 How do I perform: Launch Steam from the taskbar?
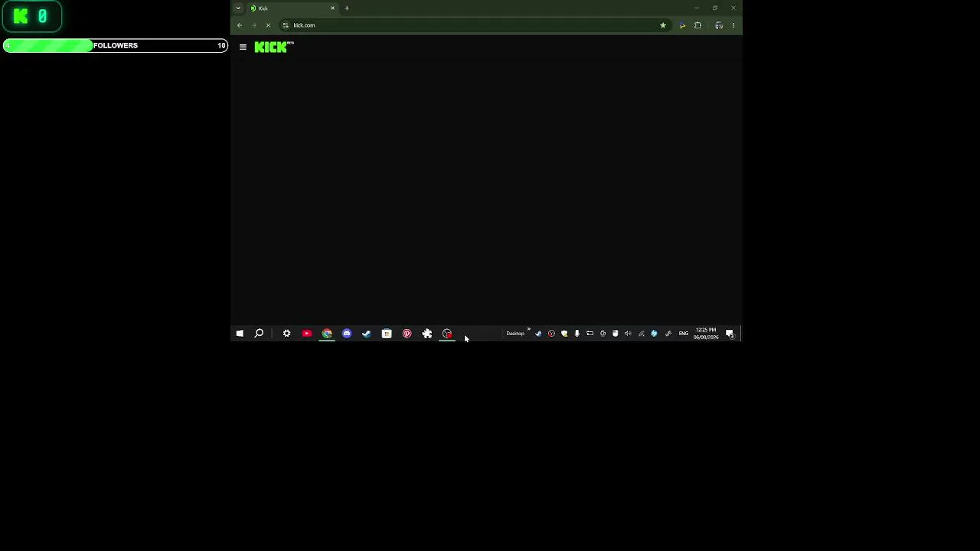[367, 334]
